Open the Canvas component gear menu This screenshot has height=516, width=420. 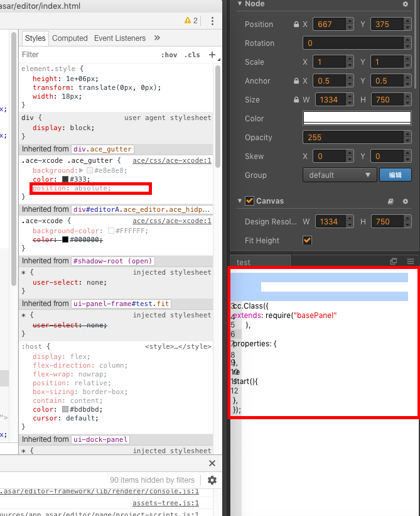[405, 201]
